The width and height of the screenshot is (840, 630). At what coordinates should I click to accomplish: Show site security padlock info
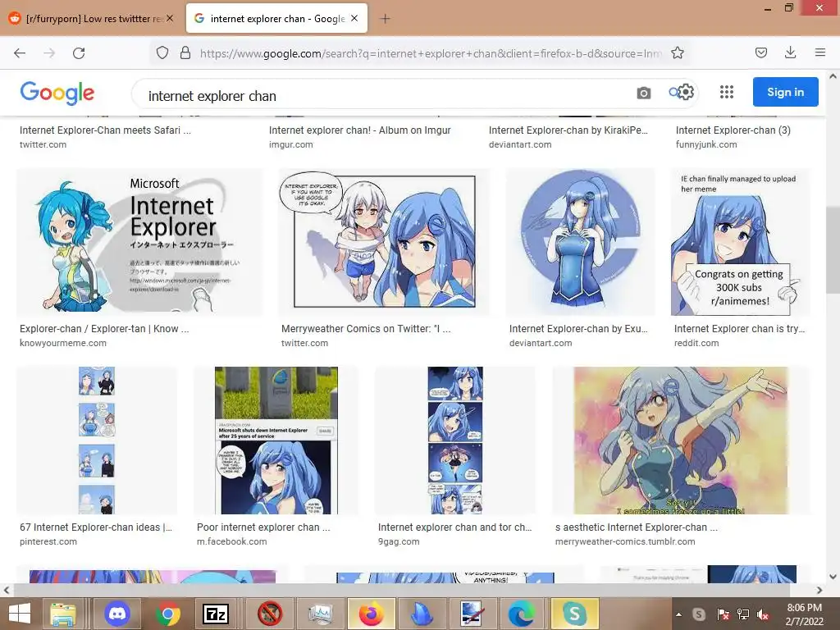(x=185, y=53)
